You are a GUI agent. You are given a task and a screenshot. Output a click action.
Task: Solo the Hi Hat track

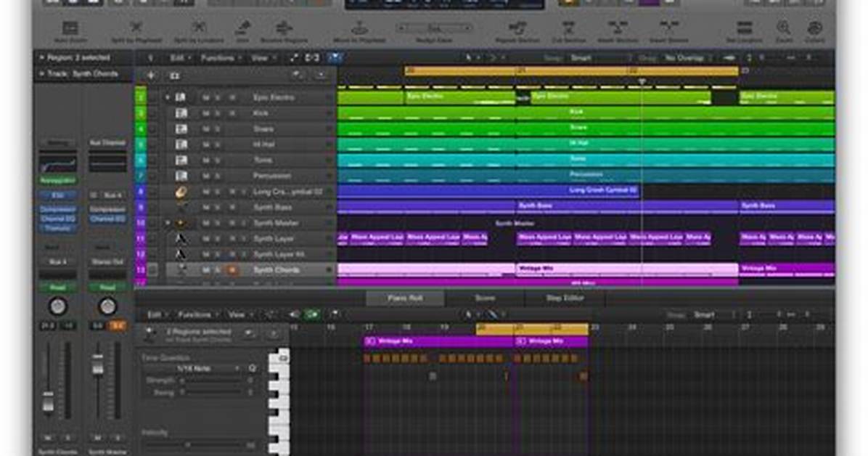[x=218, y=144]
